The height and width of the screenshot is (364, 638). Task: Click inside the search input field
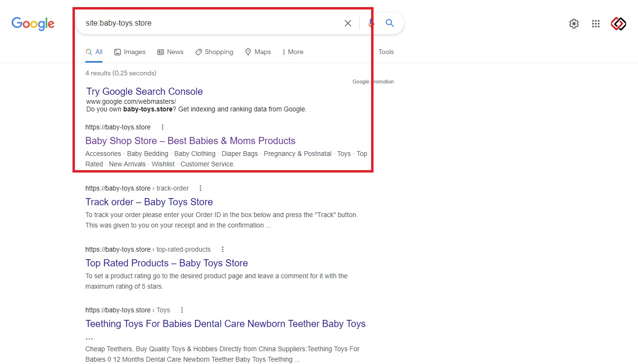[209, 23]
